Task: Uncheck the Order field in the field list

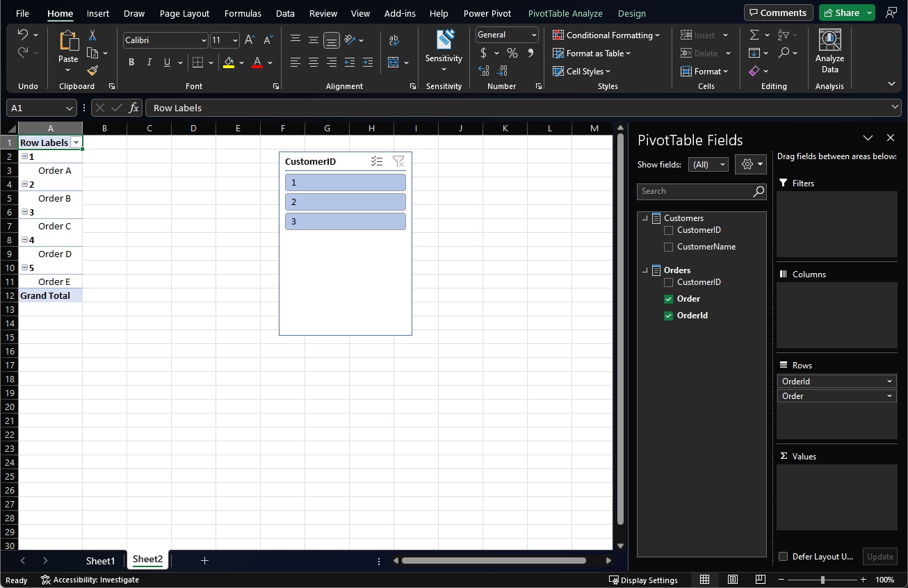Action: click(668, 298)
